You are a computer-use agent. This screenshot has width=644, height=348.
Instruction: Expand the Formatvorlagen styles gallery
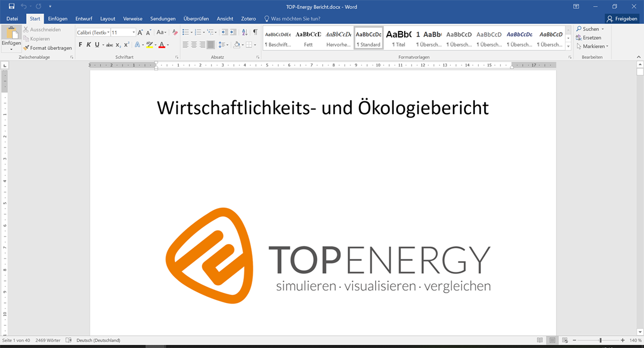click(569, 47)
